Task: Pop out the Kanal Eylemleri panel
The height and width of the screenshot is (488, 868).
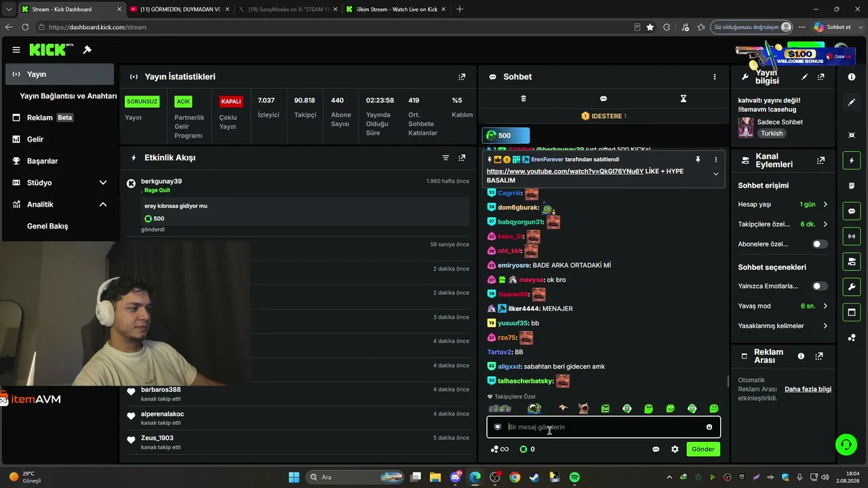Action: 821,161
